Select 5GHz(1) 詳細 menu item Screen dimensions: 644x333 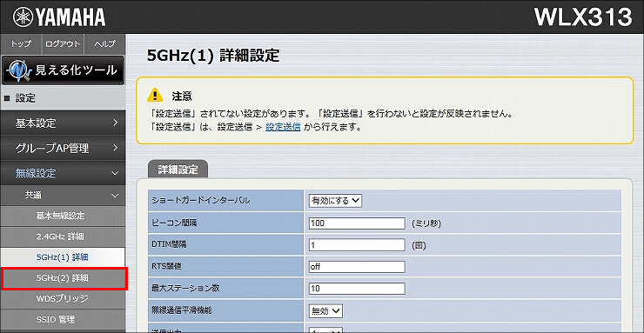click(63, 257)
